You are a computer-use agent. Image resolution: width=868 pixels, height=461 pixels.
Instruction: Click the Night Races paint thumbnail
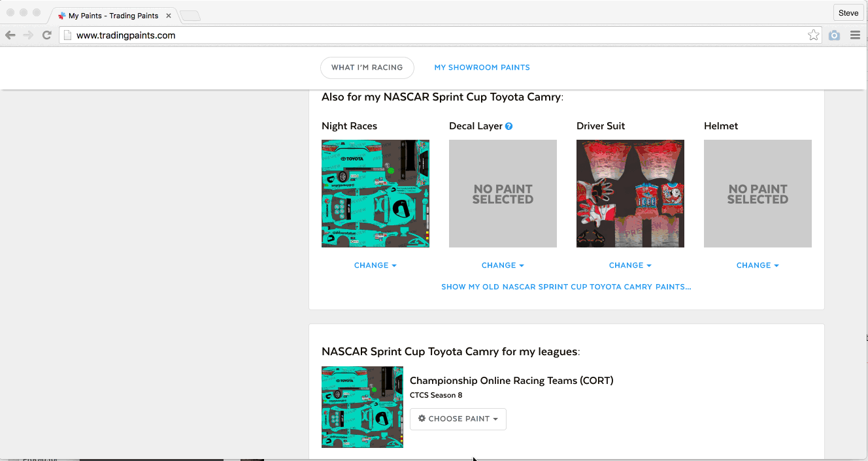pyautogui.click(x=375, y=193)
